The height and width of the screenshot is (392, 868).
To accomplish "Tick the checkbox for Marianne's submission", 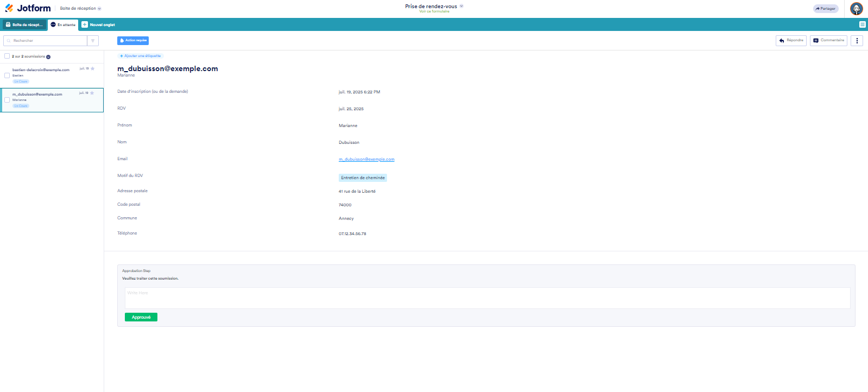I will click(x=7, y=100).
